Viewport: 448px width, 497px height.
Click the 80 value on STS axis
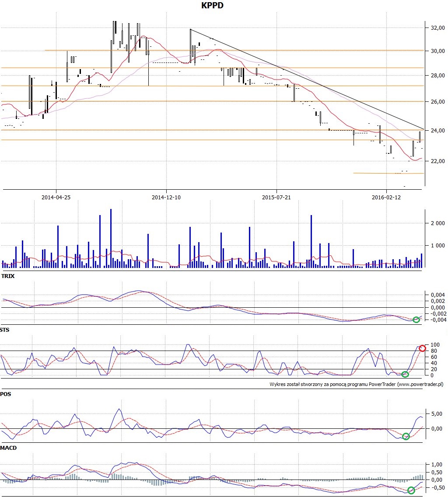434,351
